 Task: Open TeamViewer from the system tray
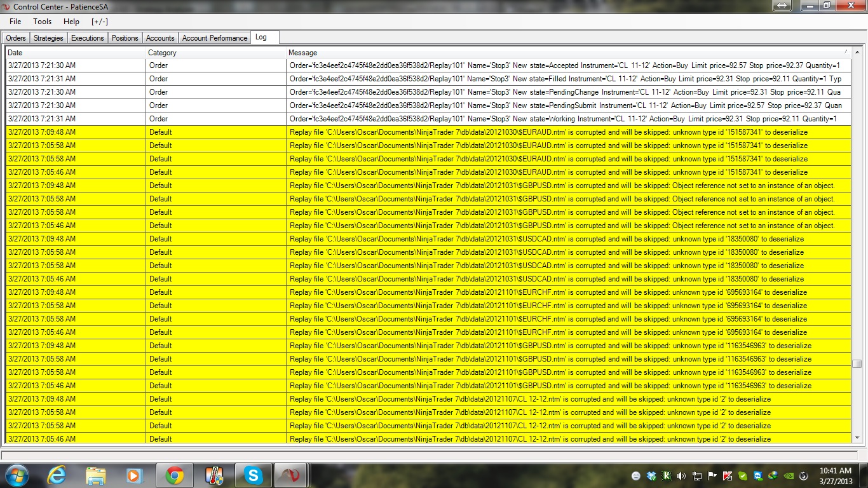click(x=758, y=476)
